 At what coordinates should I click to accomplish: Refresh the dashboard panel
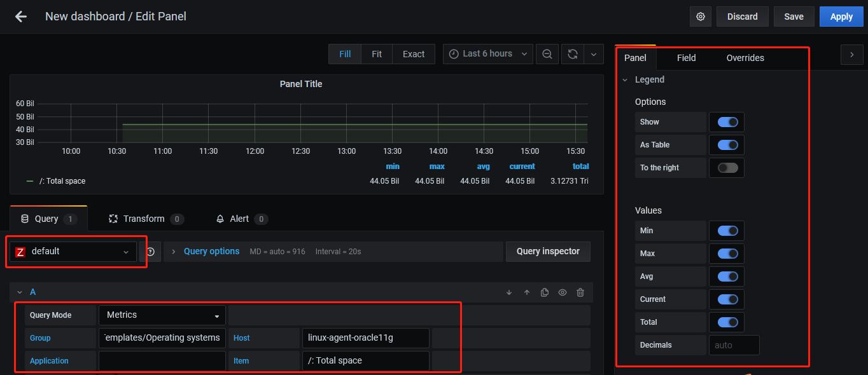pyautogui.click(x=573, y=54)
